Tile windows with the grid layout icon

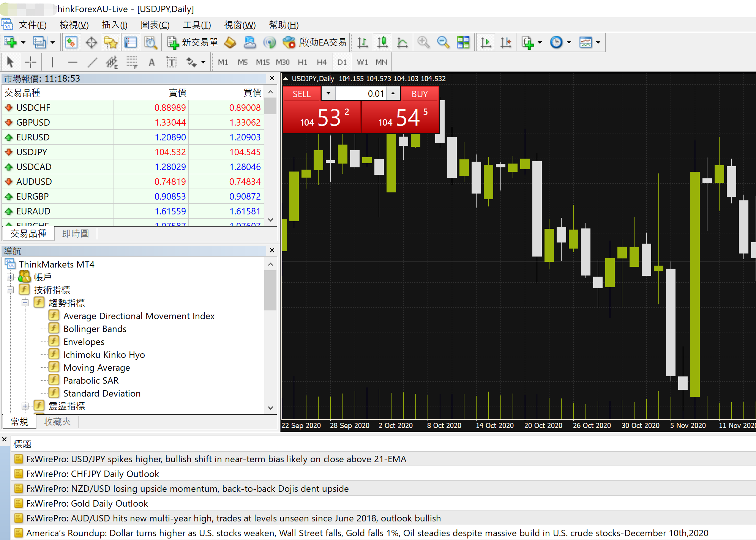click(463, 43)
